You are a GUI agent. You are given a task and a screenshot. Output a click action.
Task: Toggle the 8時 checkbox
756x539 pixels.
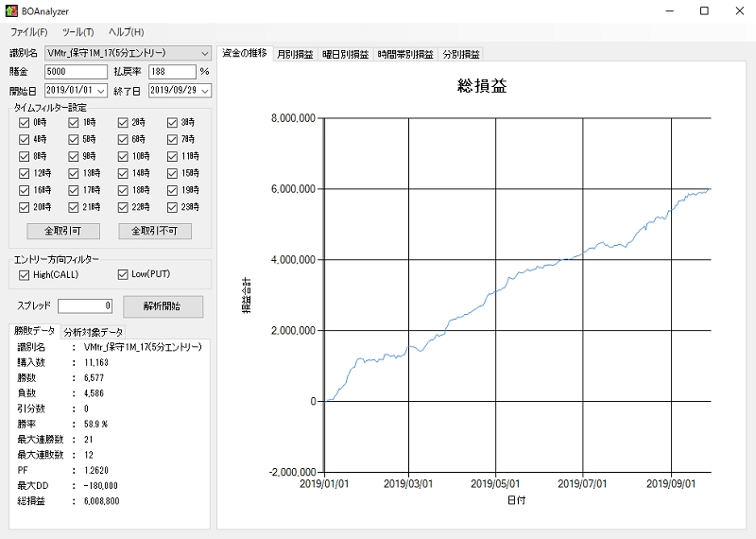(x=25, y=156)
